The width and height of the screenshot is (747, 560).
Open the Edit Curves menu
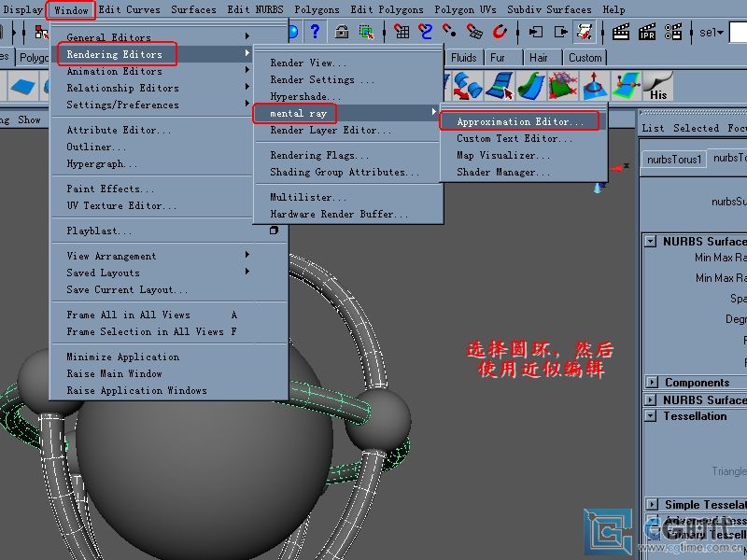click(x=130, y=9)
